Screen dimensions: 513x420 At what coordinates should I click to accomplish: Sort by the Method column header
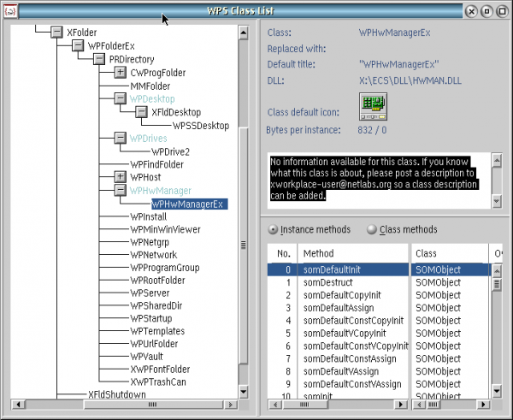click(x=353, y=254)
